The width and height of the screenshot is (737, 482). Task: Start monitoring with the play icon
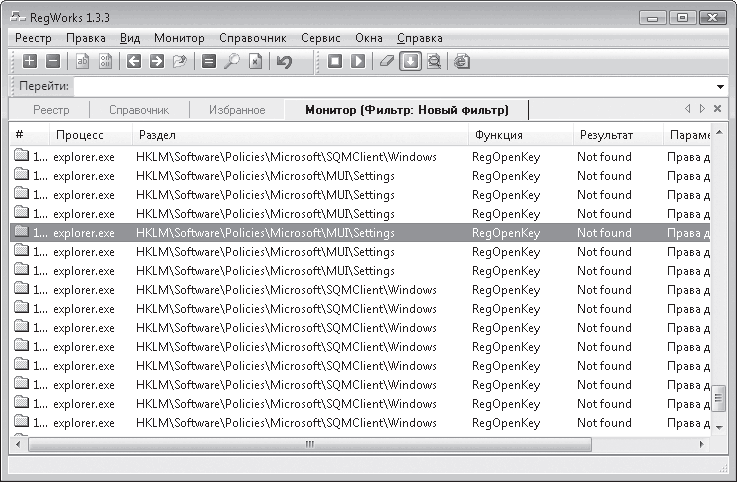point(358,62)
